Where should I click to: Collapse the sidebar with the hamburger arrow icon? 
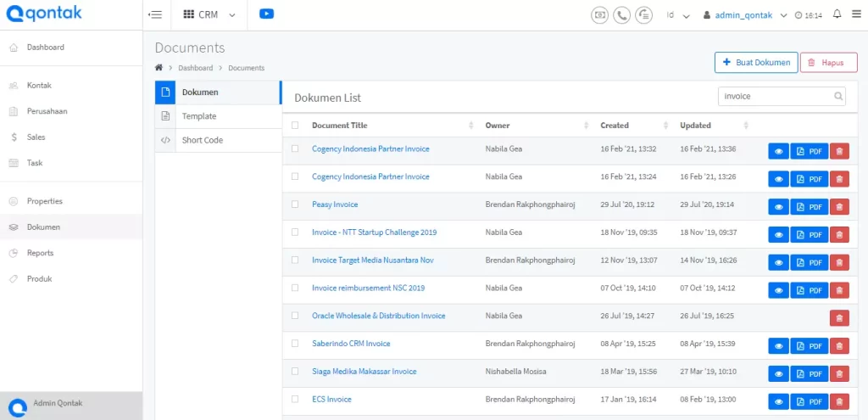pyautogui.click(x=155, y=15)
